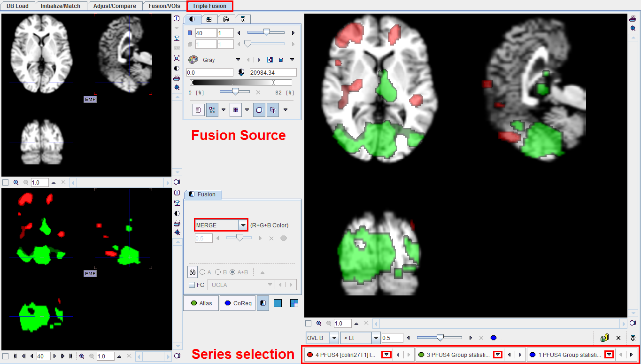This screenshot has height=364, width=641.
Task: Click the crosshair icon below the top-right printer icon
Action: tap(633, 28)
